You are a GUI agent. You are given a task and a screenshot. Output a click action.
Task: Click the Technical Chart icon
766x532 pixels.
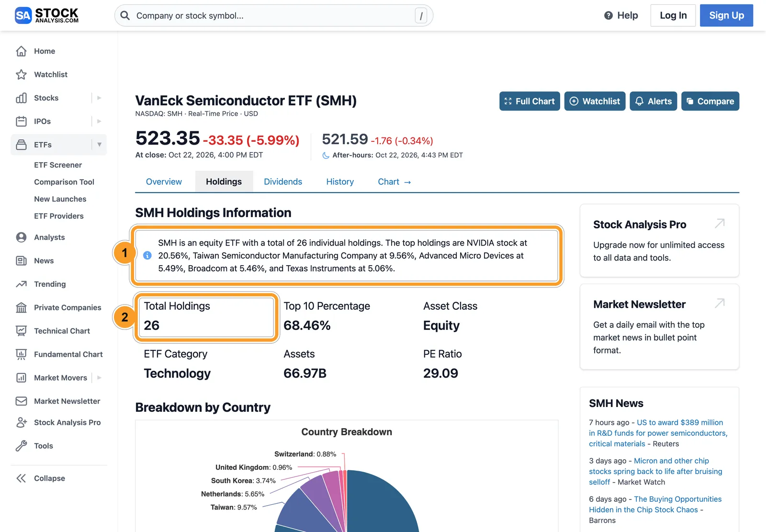point(21,331)
